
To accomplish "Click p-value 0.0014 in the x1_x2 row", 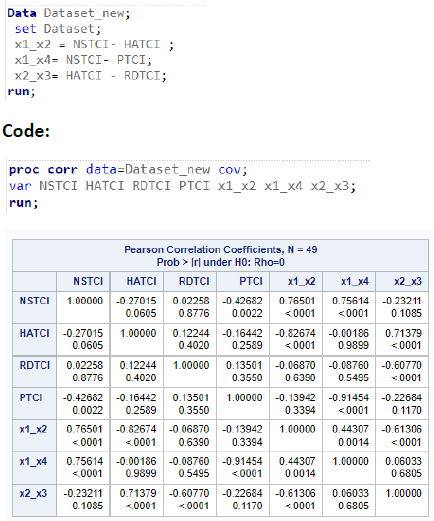I will click(x=353, y=442).
